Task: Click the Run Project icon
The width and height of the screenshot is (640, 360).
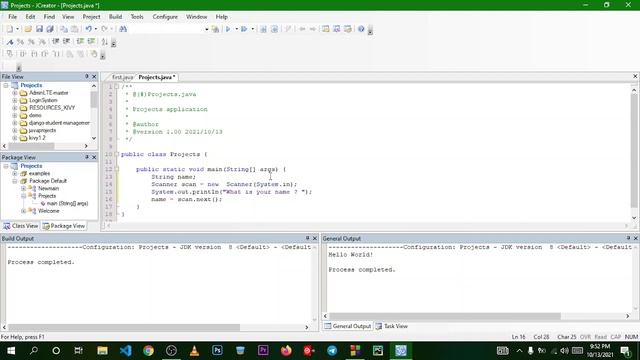Action: click(x=244, y=29)
